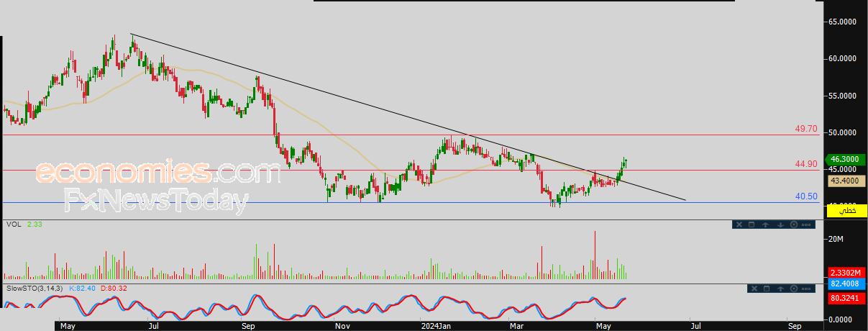Open SlowSTO pane more options dots

(x=806, y=289)
